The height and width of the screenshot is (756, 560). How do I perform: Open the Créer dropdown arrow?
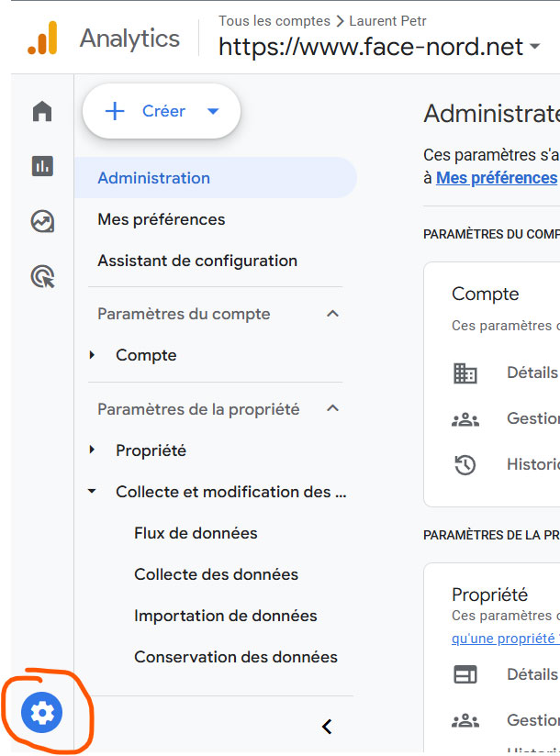click(x=213, y=112)
